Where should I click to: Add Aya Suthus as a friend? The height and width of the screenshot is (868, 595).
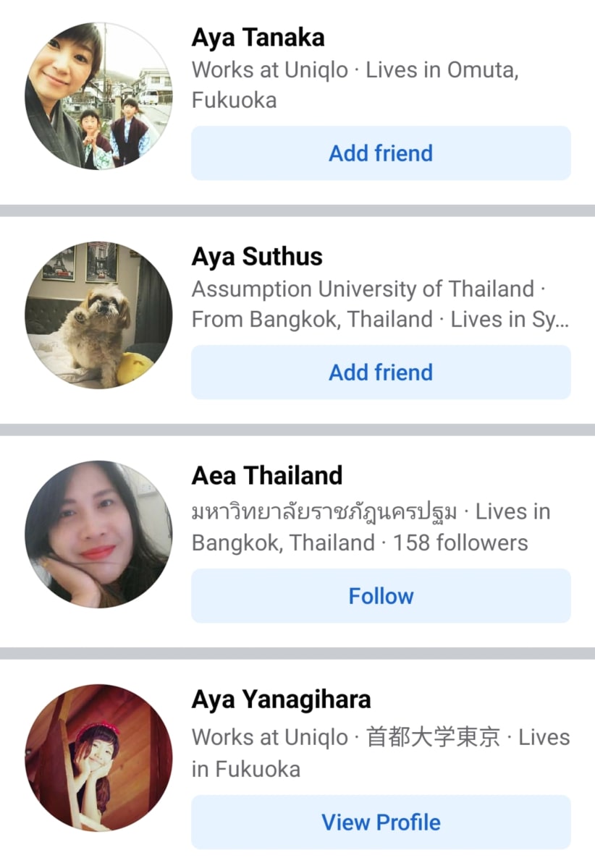(381, 373)
